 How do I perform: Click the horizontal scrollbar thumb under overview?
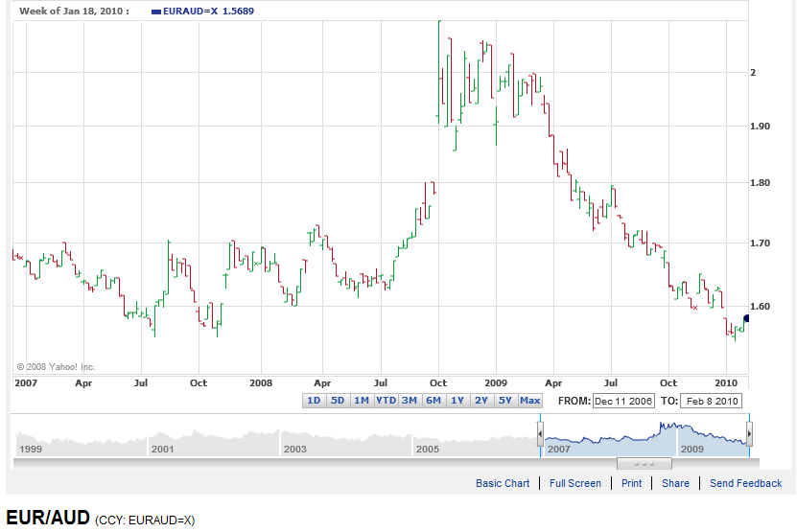pyautogui.click(x=644, y=463)
